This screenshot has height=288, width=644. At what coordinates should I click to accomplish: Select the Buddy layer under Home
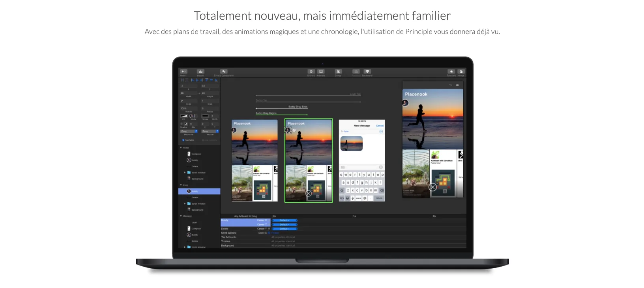coord(199,160)
